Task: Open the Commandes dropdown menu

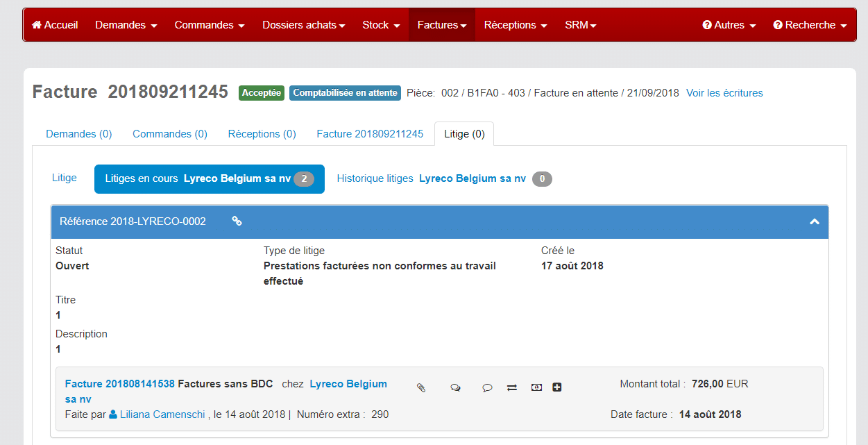Action: tap(210, 25)
